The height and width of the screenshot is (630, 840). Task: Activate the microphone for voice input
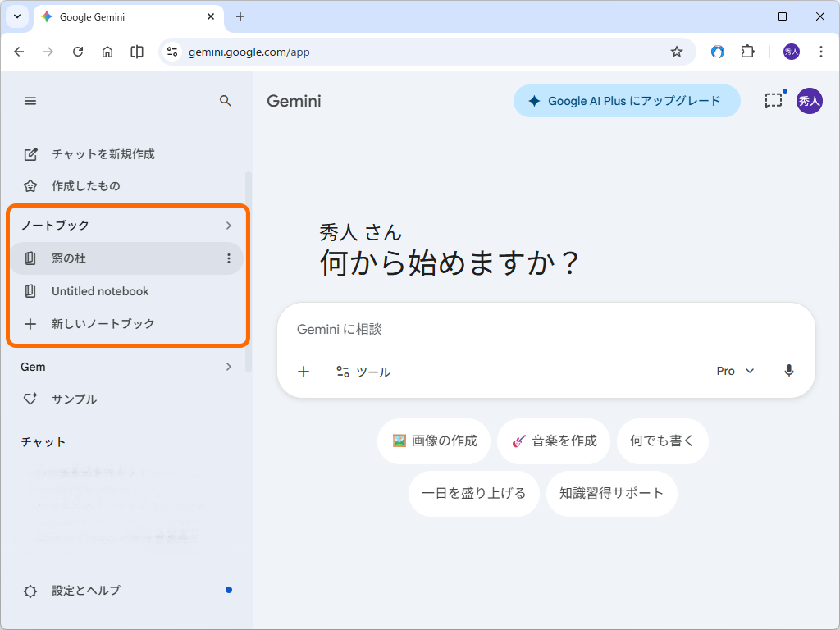coord(788,371)
